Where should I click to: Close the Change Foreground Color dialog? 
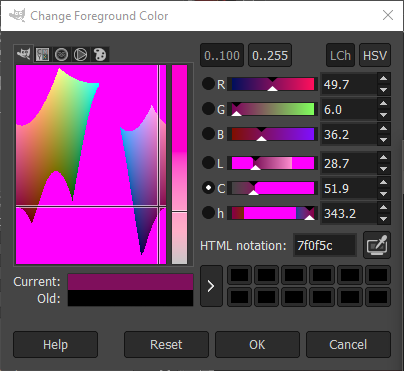388,15
